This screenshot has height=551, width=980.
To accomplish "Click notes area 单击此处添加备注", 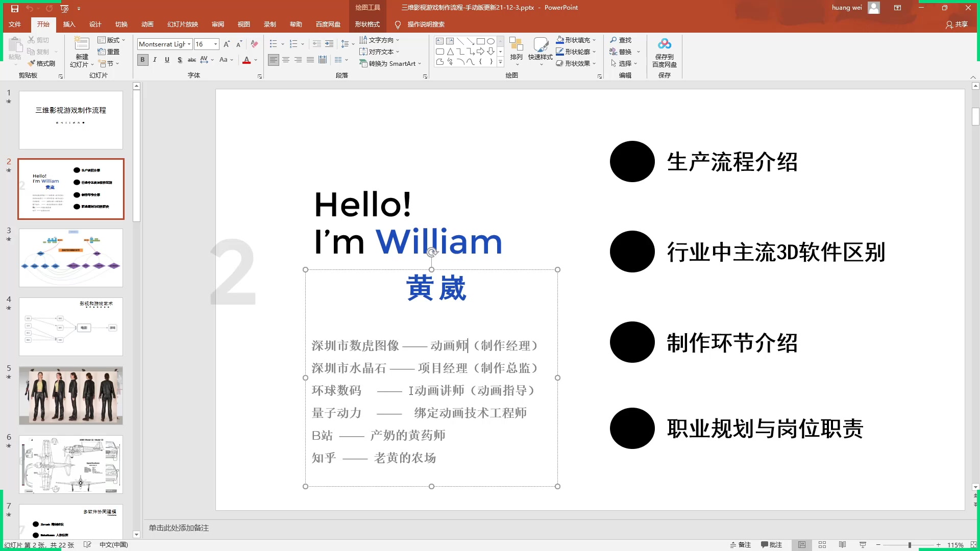I will [179, 528].
